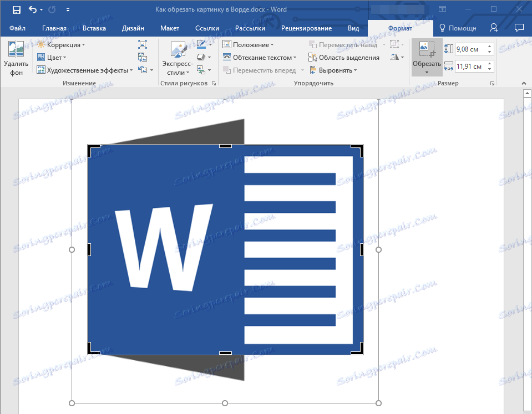Image resolution: width=532 pixels, height=414 pixels.
Task: Click the Picture Border pencil icon
Action: pyautogui.click(x=201, y=44)
